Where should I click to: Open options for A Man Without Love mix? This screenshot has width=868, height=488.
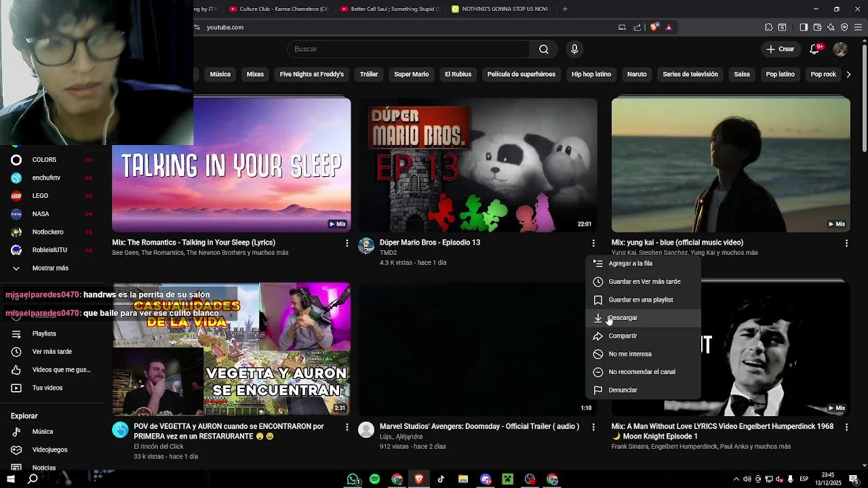846,427
